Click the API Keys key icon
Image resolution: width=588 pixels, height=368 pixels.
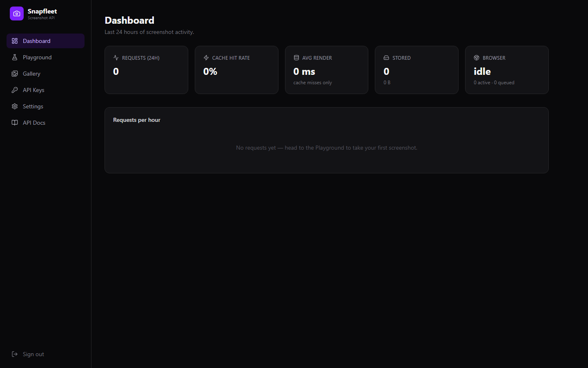[15, 90]
